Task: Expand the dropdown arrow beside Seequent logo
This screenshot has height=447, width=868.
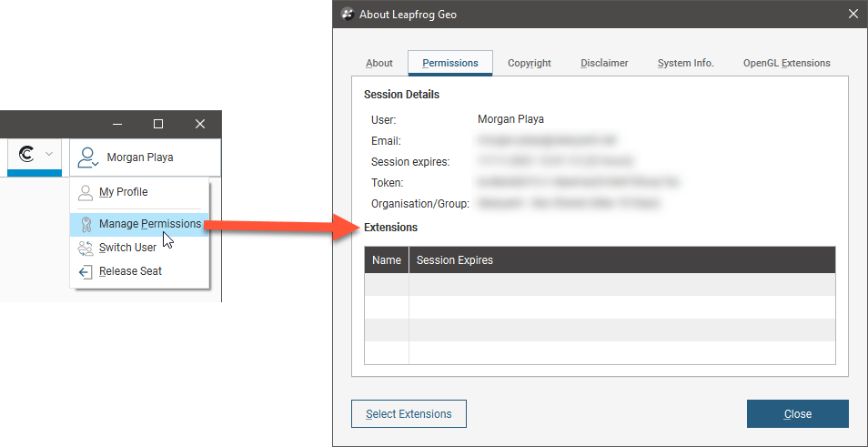Action: pyautogui.click(x=49, y=155)
